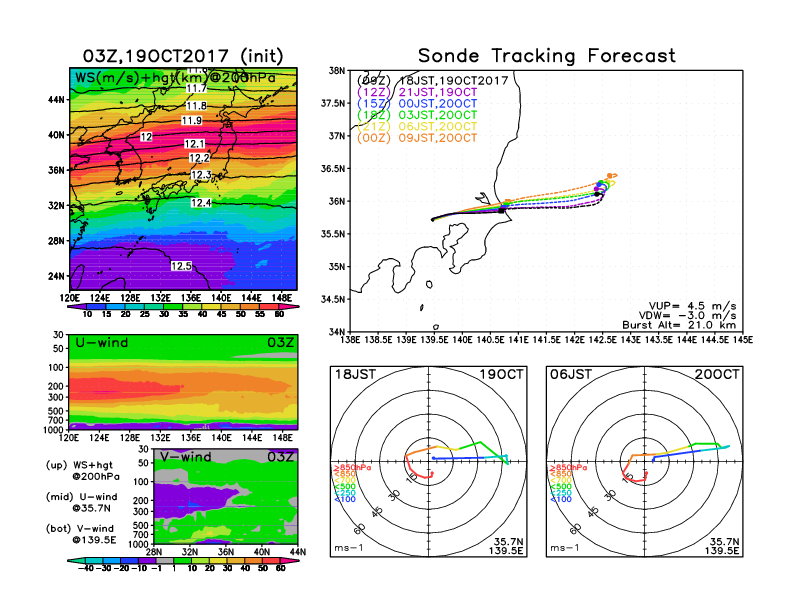Select orange legend entry '(00Z) 09JST,20OCT'
The image size is (792, 612).
point(417,138)
